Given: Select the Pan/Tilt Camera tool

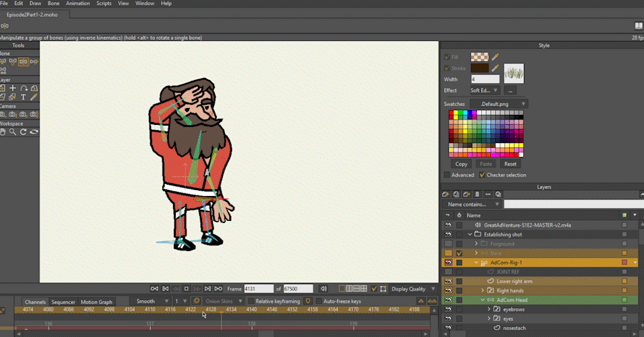Looking at the screenshot, I should click(x=34, y=114).
